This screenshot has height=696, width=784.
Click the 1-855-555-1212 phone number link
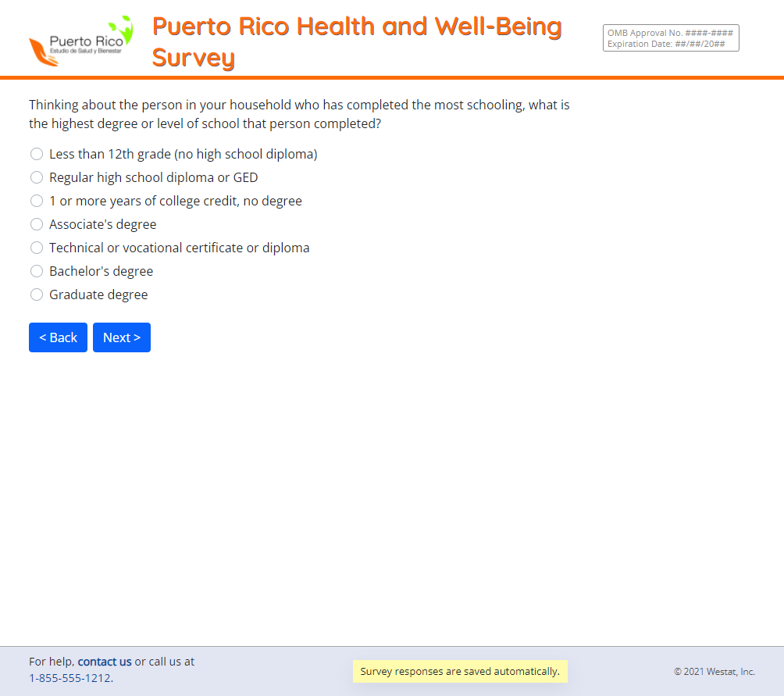pos(70,678)
